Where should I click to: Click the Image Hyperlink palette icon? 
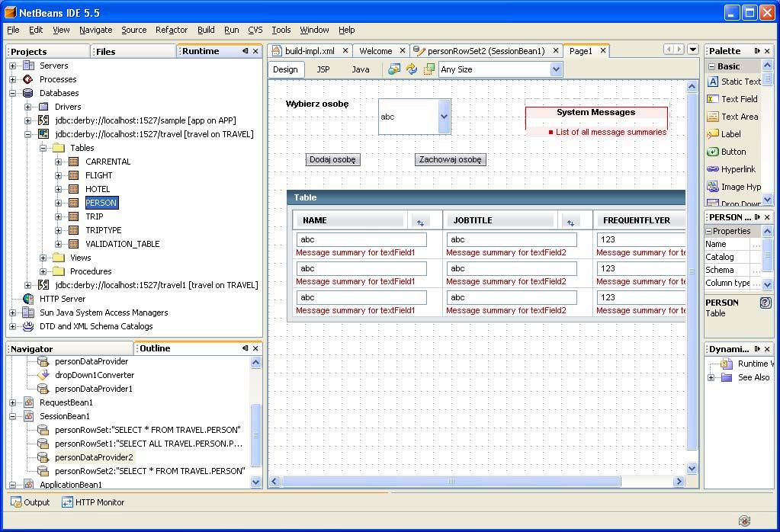(x=713, y=187)
